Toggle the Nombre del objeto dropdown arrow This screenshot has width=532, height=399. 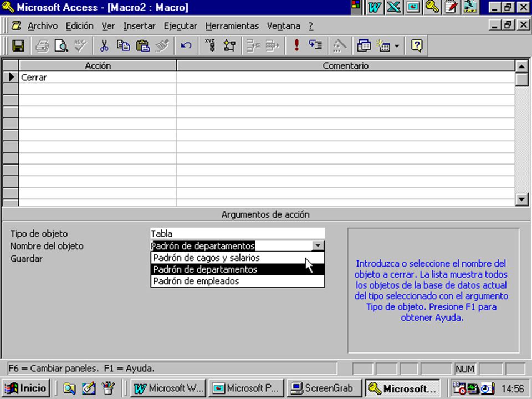(x=318, y=245)
